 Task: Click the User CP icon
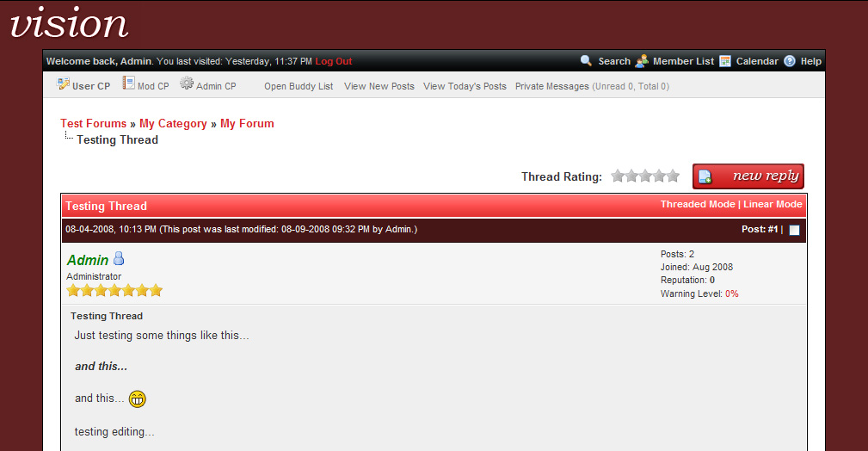tap(63, 83)
